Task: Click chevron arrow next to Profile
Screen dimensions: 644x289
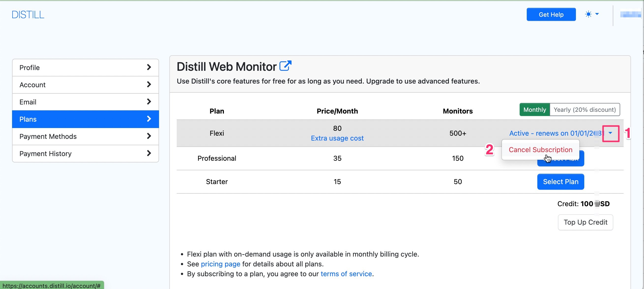Action: point(149,67)
